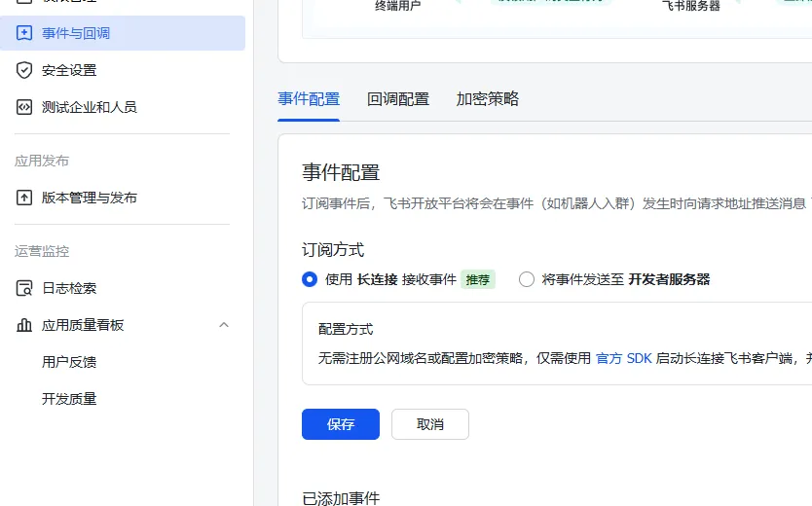Viewport: 812px width, 506px height.
Task: Click the 事件与回调 sidebar icon
Action: click(23, 33)
